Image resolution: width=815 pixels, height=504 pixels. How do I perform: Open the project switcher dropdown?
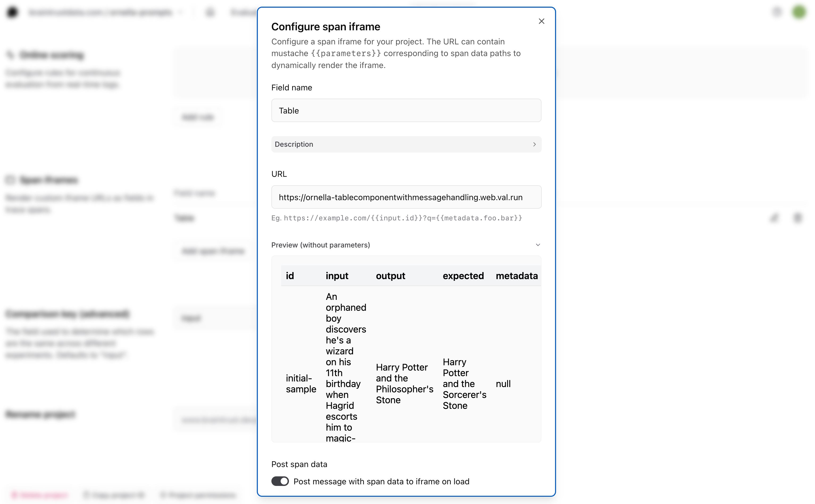(181, 12)
